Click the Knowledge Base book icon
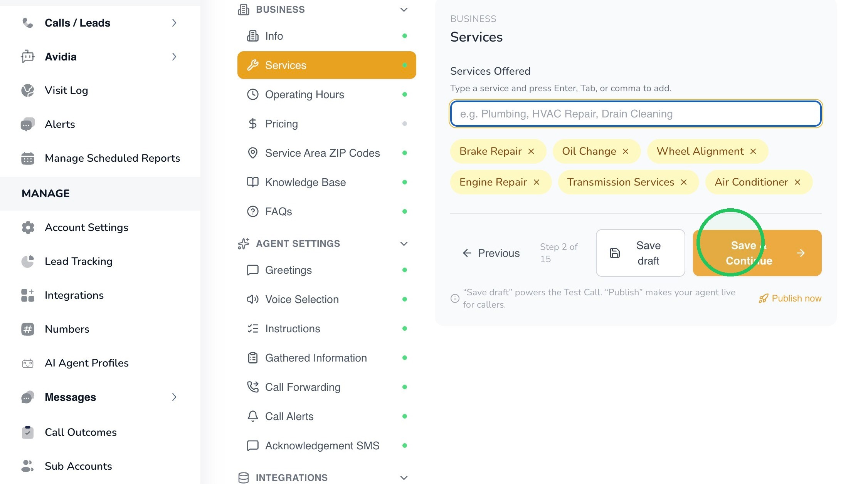 click(253, 182)
